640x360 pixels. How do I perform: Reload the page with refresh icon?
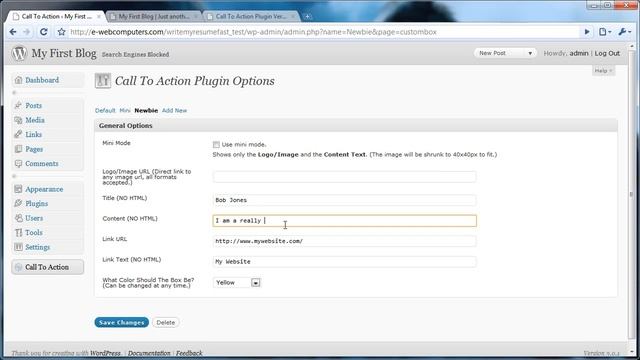click(44, 32)
